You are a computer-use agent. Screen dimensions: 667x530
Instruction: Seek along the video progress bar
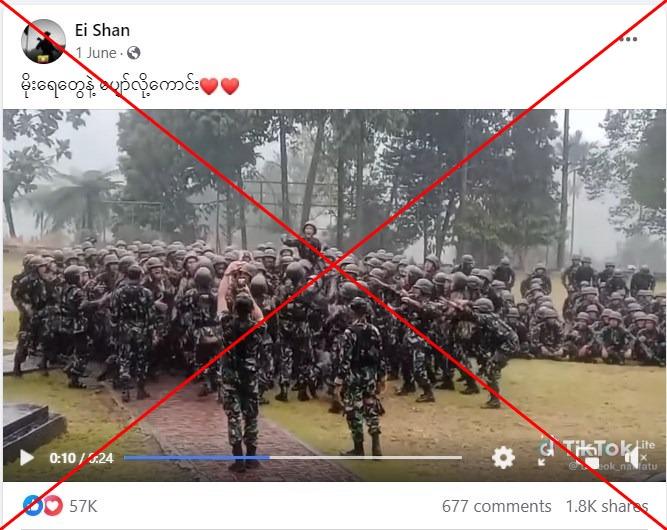coord(293,458)
